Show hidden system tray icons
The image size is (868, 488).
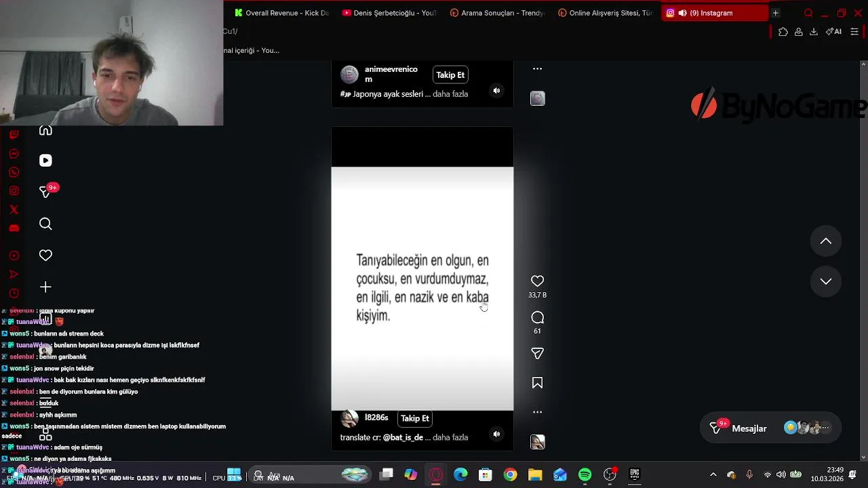(x=713, y=475)
